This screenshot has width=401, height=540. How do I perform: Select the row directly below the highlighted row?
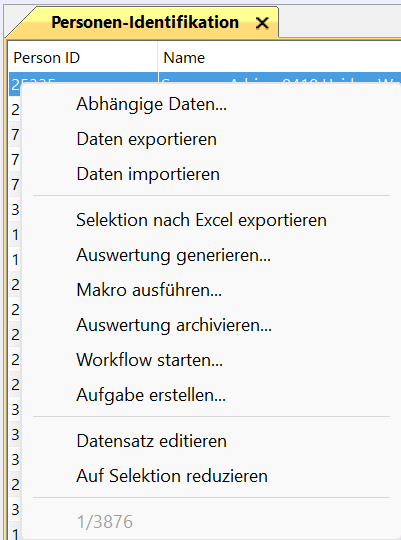(x=15, y=110)
